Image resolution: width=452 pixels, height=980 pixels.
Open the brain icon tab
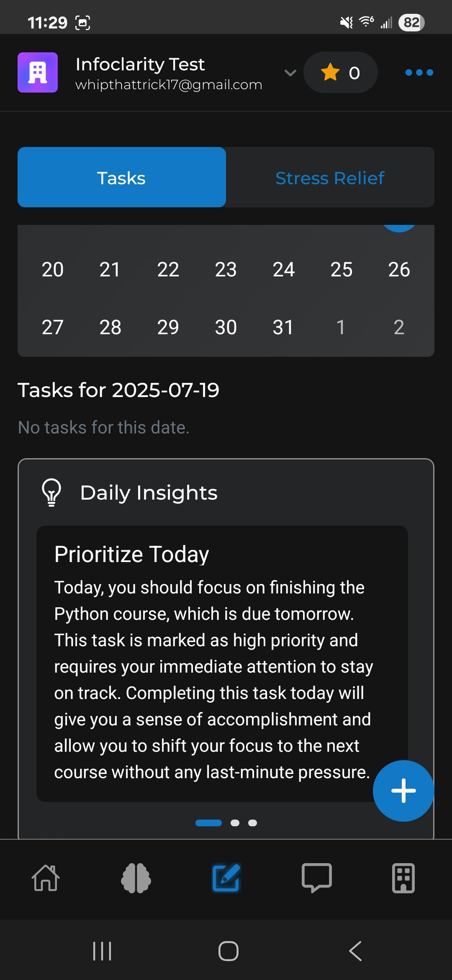[x=136, y=878]
